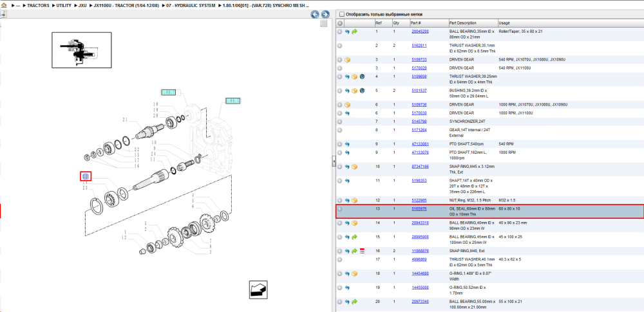Select the 'PTO SHAFT,540rpm' description cell
644x312 pixels.
pos(467,145)
